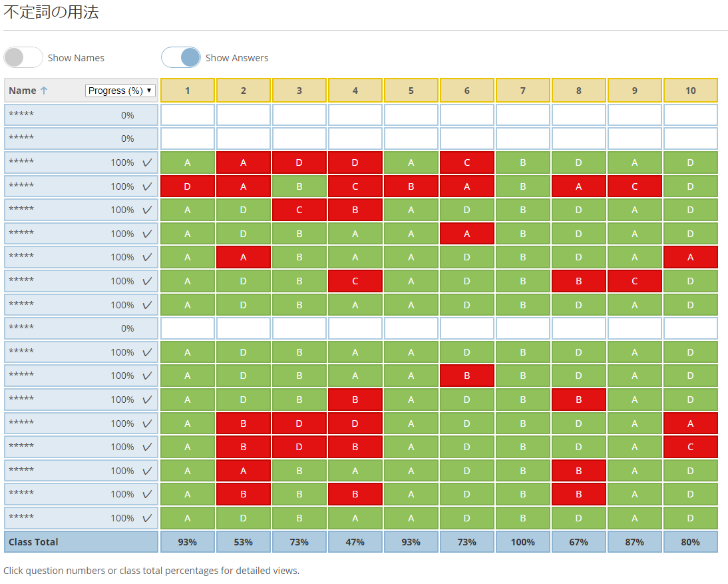The image size is (728, 584).
Task: Open the Progress (%) dropdown
Action: pyautogui.click(x=120, y=91)
